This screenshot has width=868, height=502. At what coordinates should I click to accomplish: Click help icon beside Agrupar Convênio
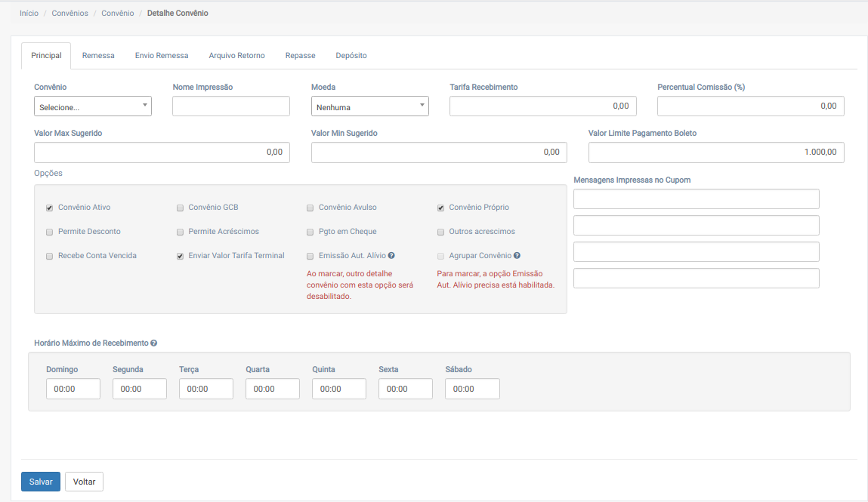point(517,256)
